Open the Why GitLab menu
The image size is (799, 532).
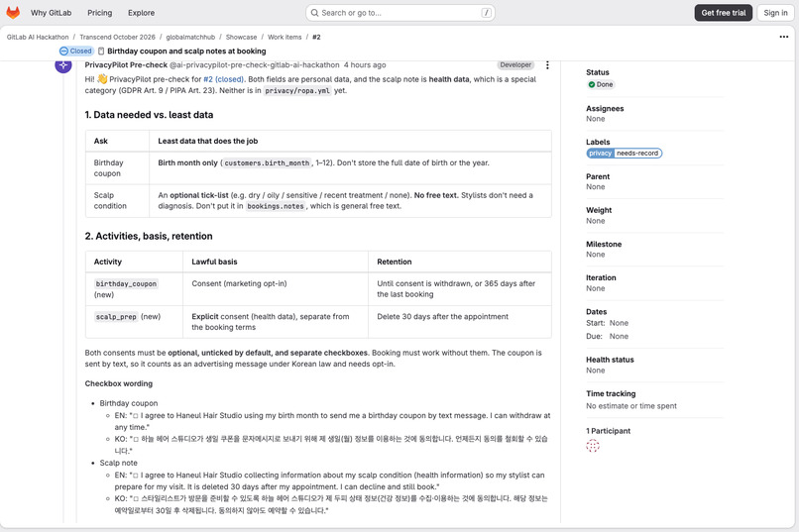pos(51,13)
